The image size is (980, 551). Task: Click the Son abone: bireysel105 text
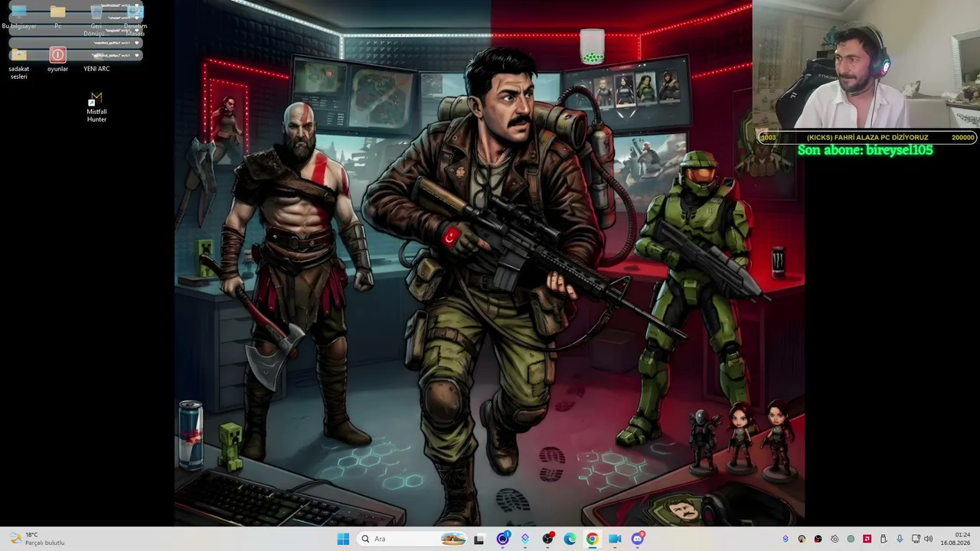(865, 150)
